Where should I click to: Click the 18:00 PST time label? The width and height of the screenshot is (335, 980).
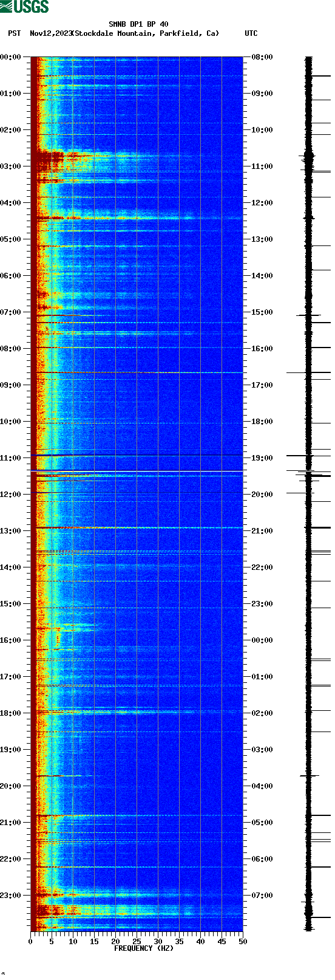point(11,713)
